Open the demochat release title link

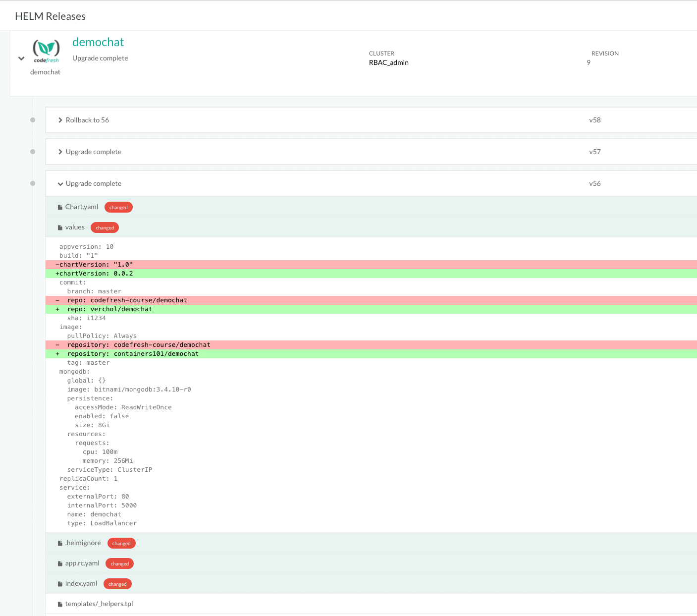point(98,42)
